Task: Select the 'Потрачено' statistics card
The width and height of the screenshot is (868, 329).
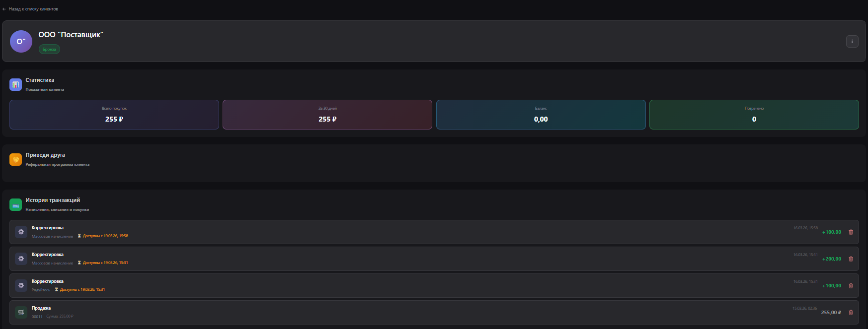Action: [x=754, y=115]
